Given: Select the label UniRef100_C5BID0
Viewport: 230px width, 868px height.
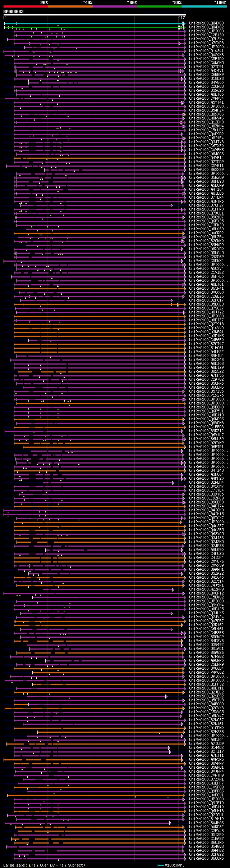Looking at the screenshot, I should 206,59.
